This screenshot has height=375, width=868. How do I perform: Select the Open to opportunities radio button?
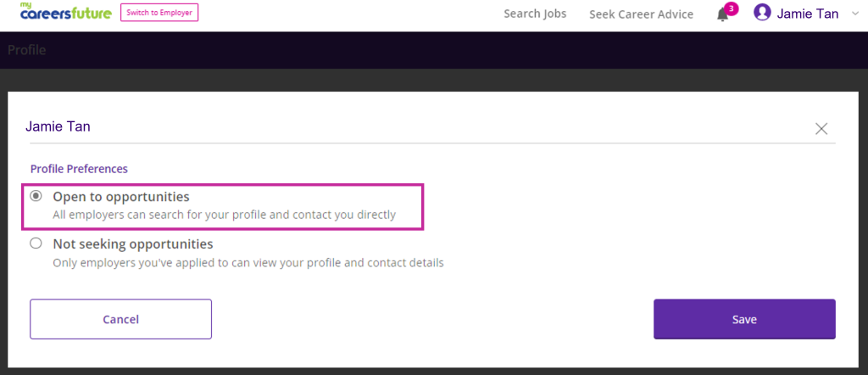[36, 196]
